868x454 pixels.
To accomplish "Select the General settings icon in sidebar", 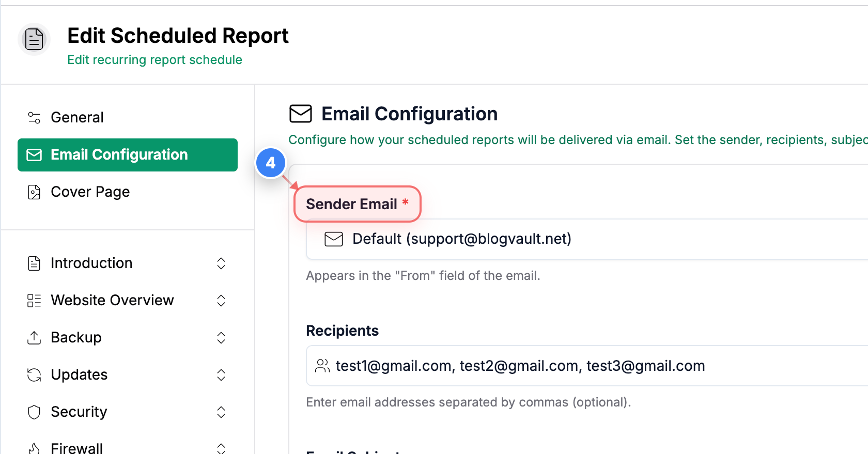I will (34, 117).
